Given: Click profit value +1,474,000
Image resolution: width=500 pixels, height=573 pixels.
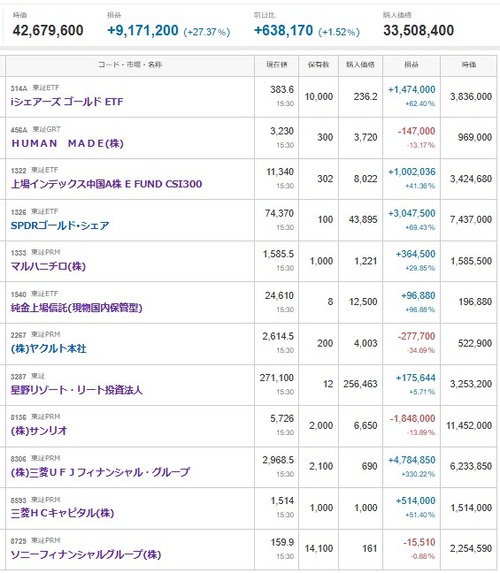Looking at the screenshot, I should tap(412, 90).
